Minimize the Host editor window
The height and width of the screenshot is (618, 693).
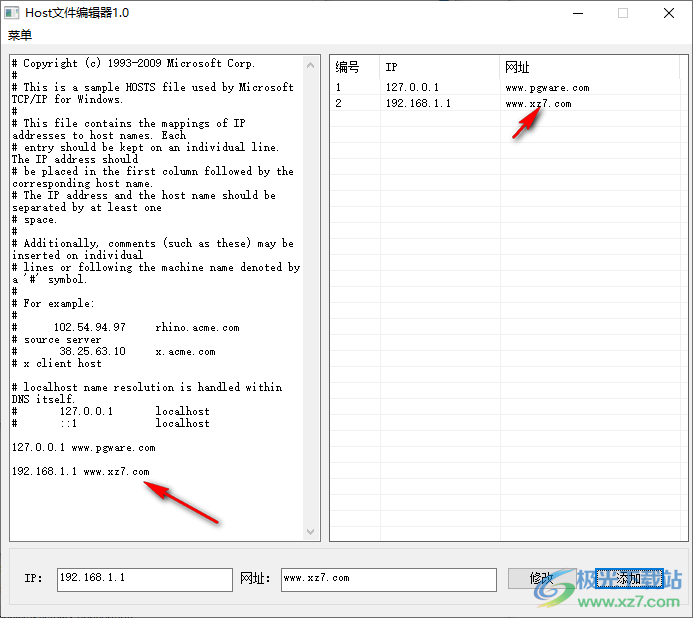577,13
